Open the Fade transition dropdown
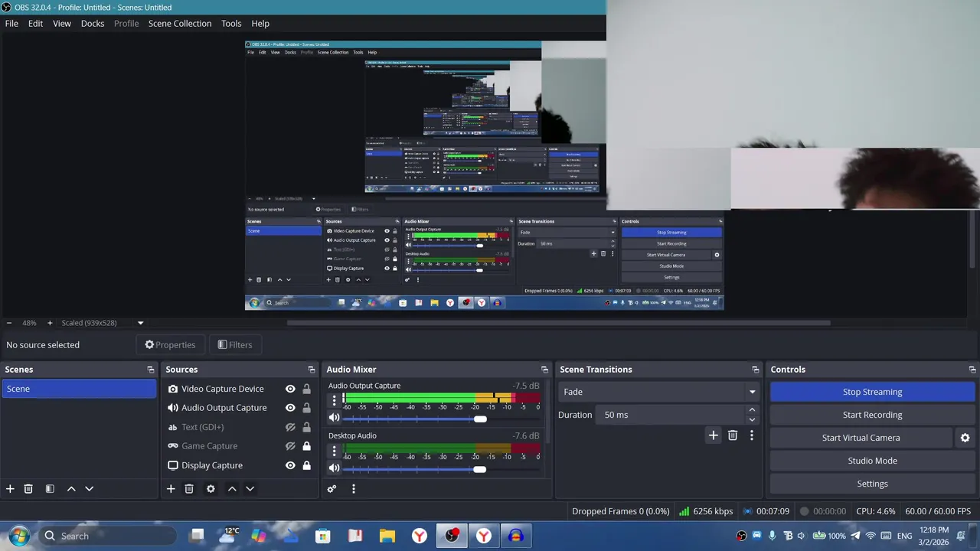The image size is (980, 551). (659, 392)
